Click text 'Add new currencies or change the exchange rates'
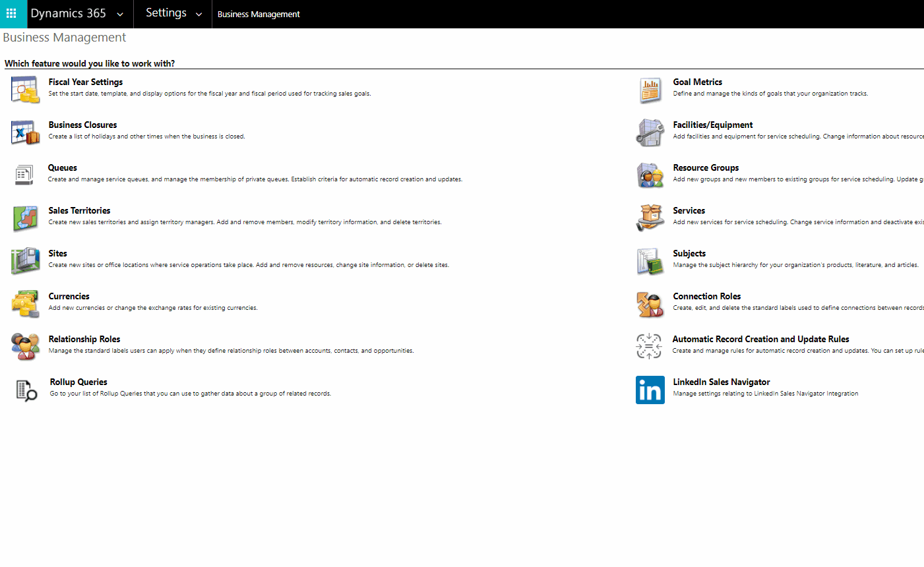Screen dimensions: 924x567 coord(153,308)
